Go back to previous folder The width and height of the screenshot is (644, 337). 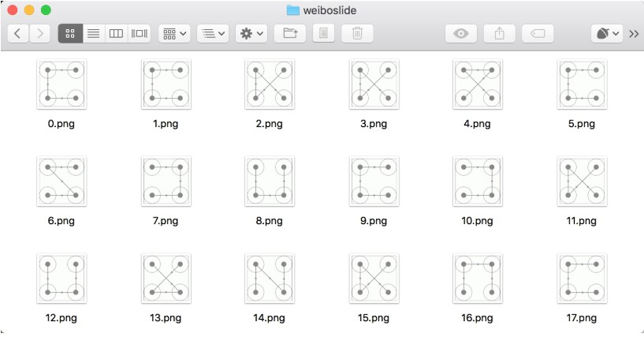tap(18, 33)
